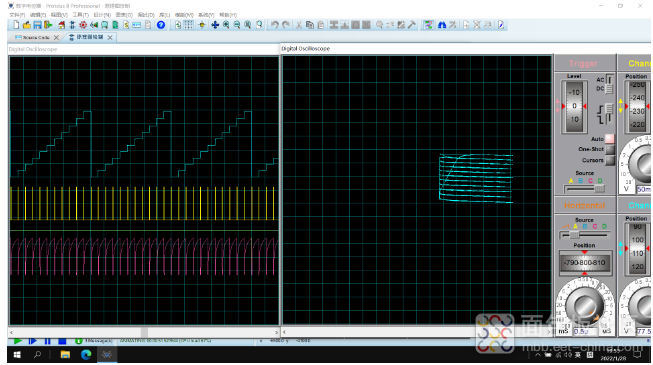The width and height of the screenshot is (653, 365).
Task: Click the Pause simulation button
Action: click(x=47, y=341)
